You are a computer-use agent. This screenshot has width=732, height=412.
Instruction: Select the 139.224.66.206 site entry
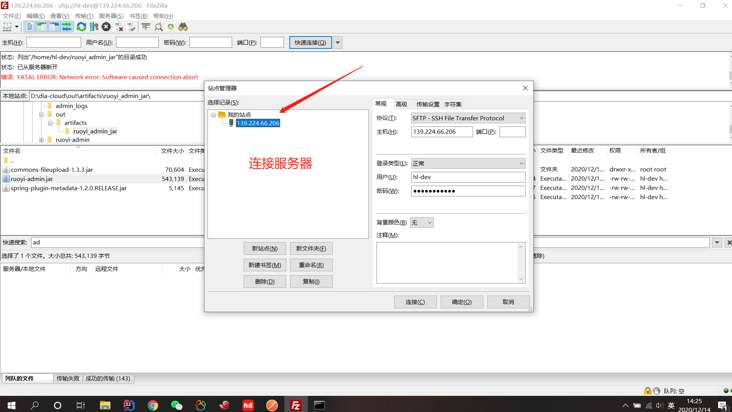258,123
